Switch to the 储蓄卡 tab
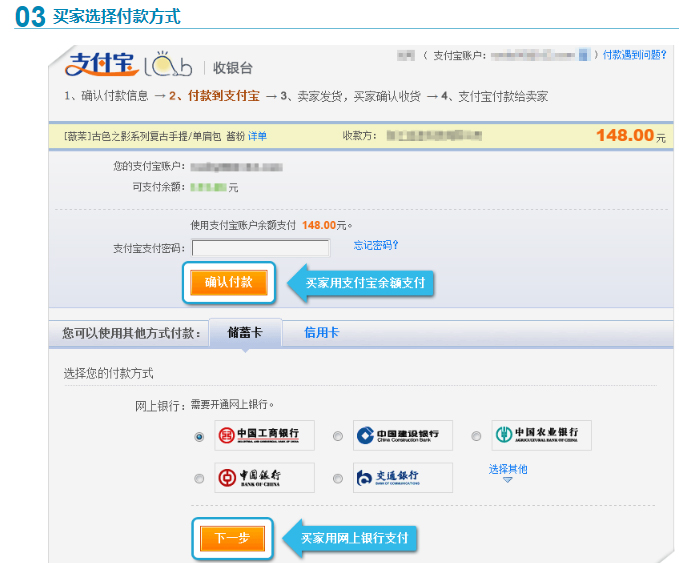This screenshot has height=563, width=679. 244,333
